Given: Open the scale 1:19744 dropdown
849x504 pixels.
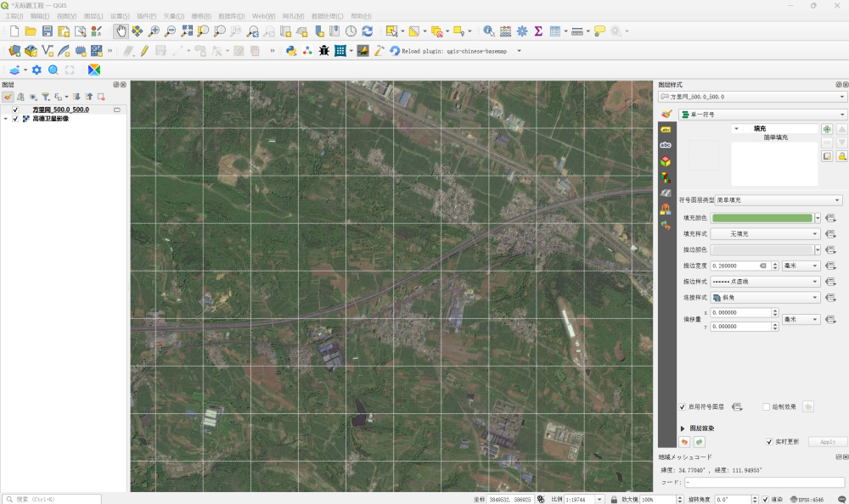Looking at the screenshot, I should coord(599,500).
